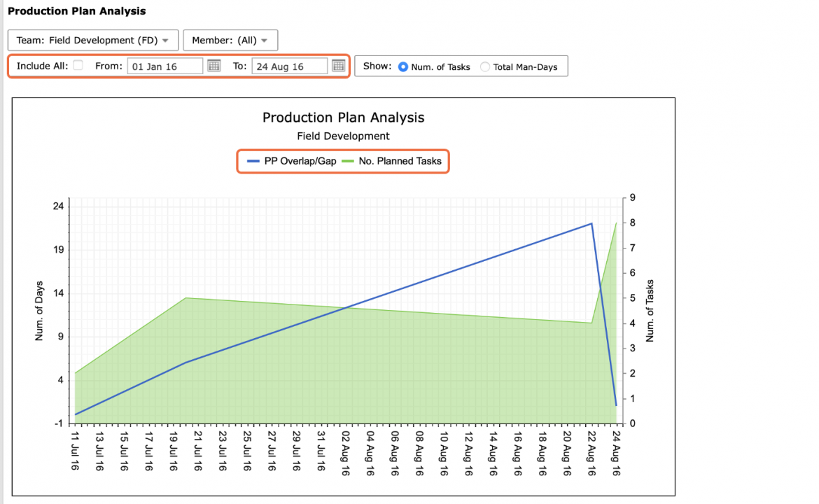This screenshot has width=819, height=504.
Task: Open the Team: Field Development (FD) dropdown
Action: point(93,40)
